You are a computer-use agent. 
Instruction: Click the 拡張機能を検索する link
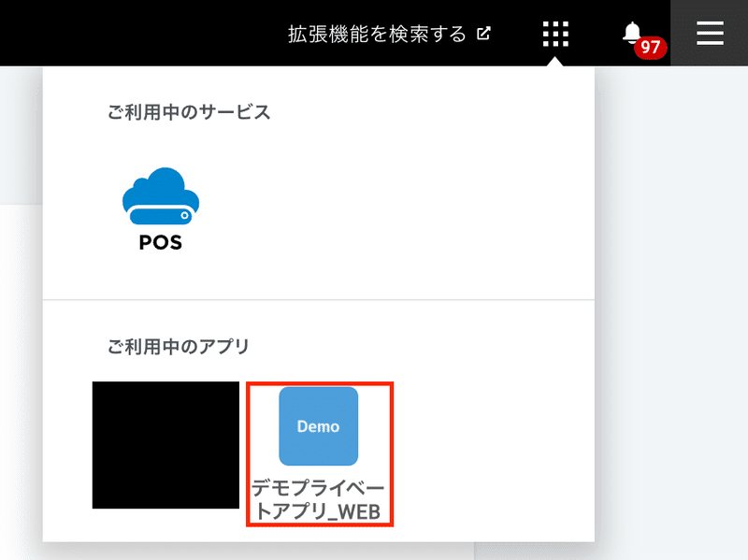coord(377,34)
